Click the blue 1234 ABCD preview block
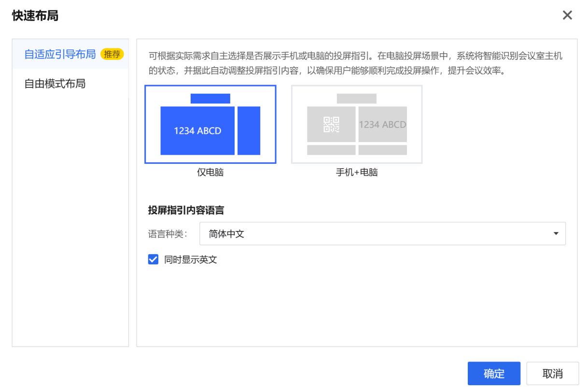This screenshot has height=390, width=588. (197, 131)
